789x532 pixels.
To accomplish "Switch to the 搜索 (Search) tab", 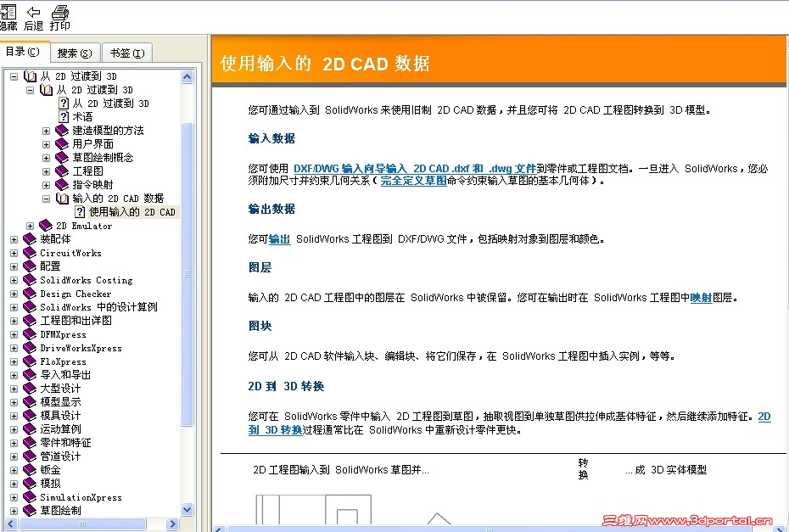I will tap(75, 53).
